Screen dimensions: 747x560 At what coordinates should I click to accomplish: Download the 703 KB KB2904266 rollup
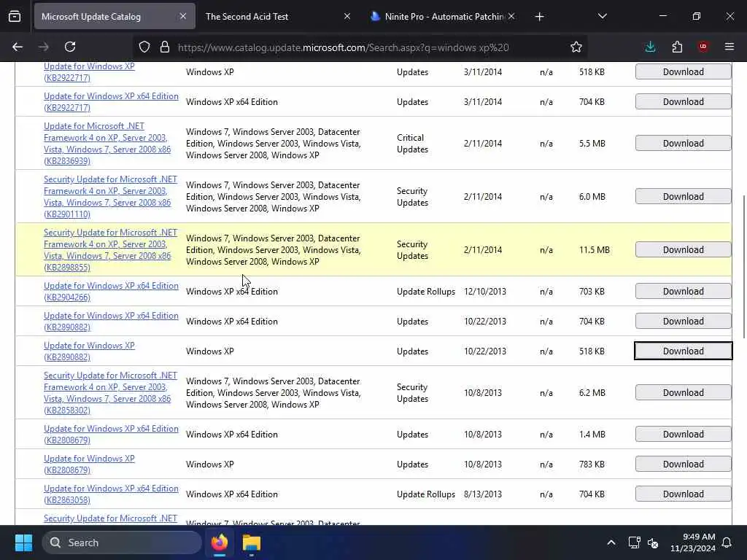[x=683, y=292]
